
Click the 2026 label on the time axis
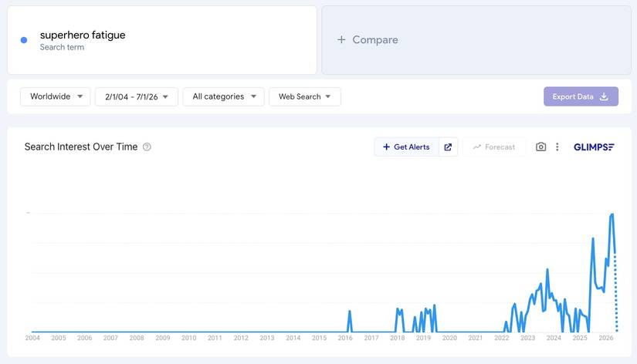pos(605,338)
